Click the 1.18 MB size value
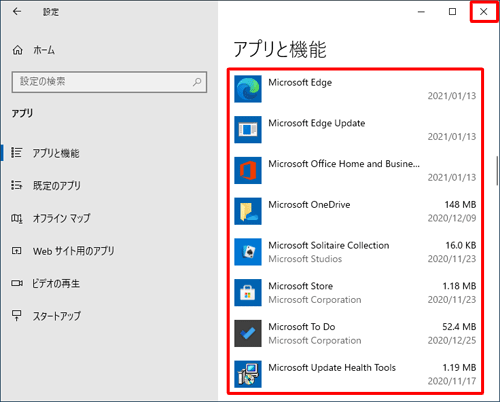The height and width of the screenshot is (402, 500). pyautogui.click(x=459, y=286)
